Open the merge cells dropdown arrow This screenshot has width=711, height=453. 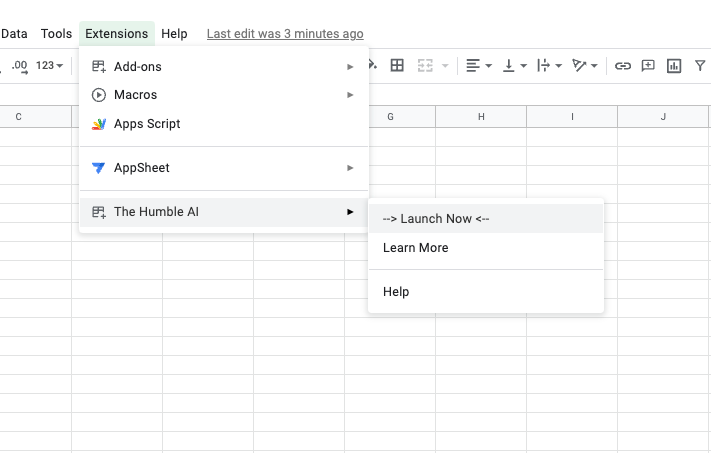click(445, 66)
